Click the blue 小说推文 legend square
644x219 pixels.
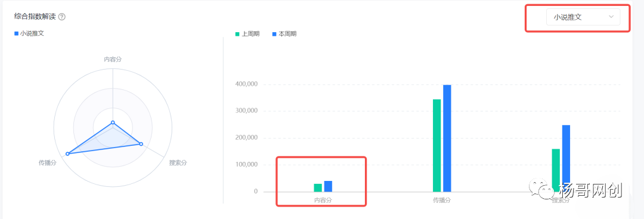[16, 33]
